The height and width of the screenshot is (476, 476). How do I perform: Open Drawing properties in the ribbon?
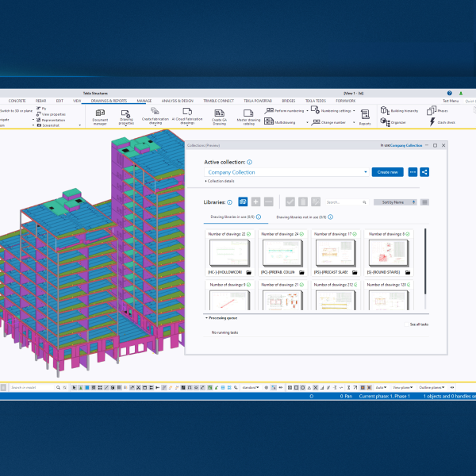(x=126, y=117)
